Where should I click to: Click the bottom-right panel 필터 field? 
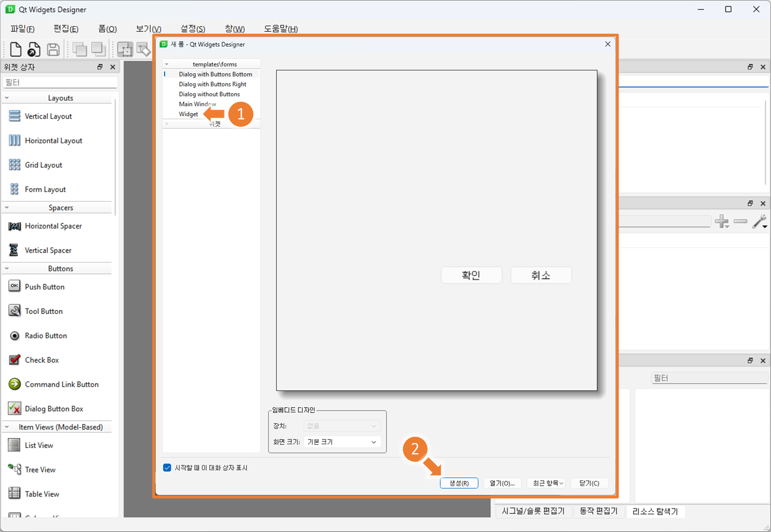(710, 378)
